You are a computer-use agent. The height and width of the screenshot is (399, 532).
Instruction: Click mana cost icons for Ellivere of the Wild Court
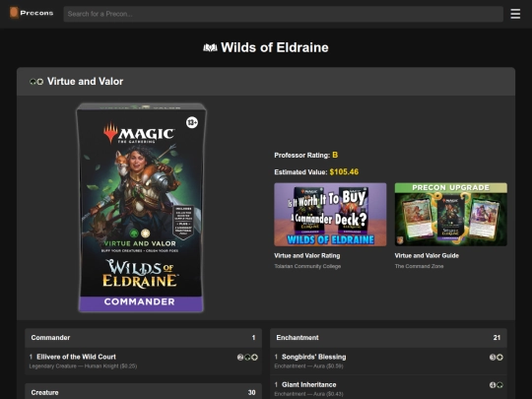[x=247, y=358]
